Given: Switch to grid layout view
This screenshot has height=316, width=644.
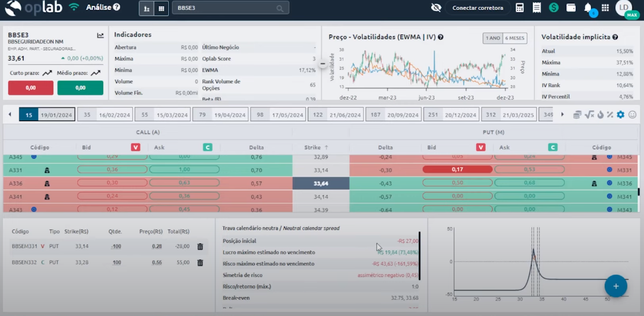Looking at the screenshot, I should 161,8.
